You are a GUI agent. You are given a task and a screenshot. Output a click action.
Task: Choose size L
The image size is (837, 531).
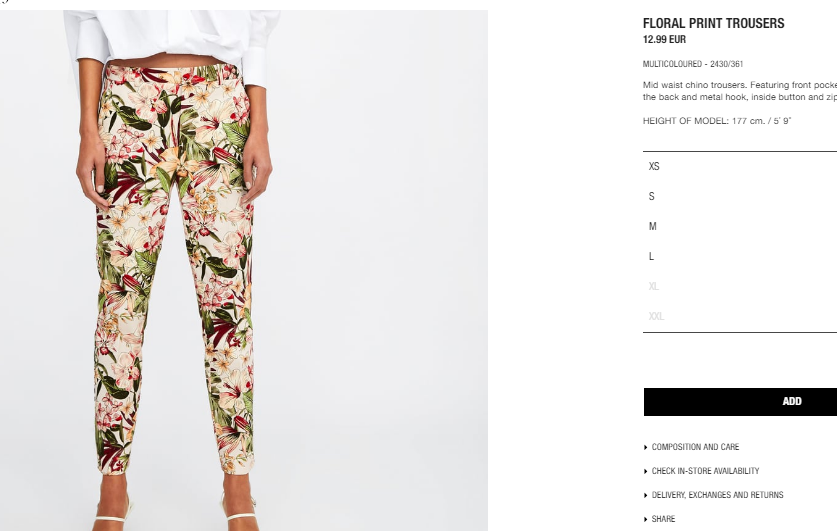coord(740,256)
